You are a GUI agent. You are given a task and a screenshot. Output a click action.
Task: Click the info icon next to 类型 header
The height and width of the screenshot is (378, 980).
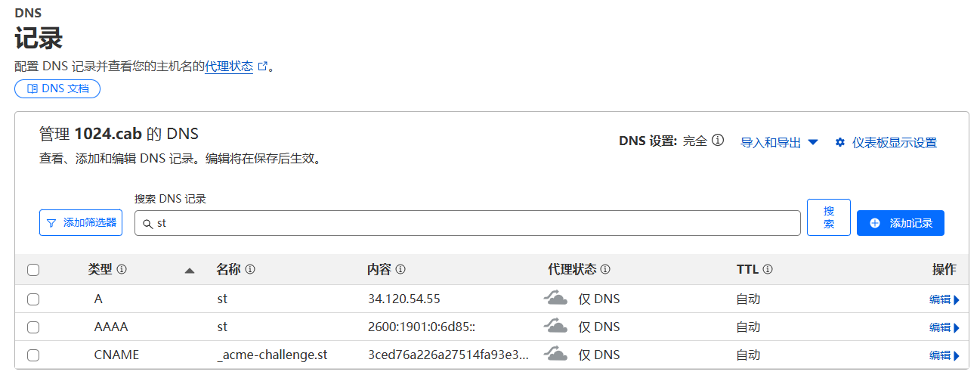coord(122,269)
